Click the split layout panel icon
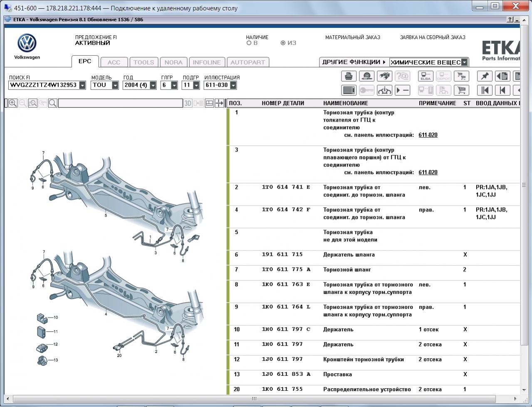The width and height of the screenshot is (532, 407). coord(209,103)
